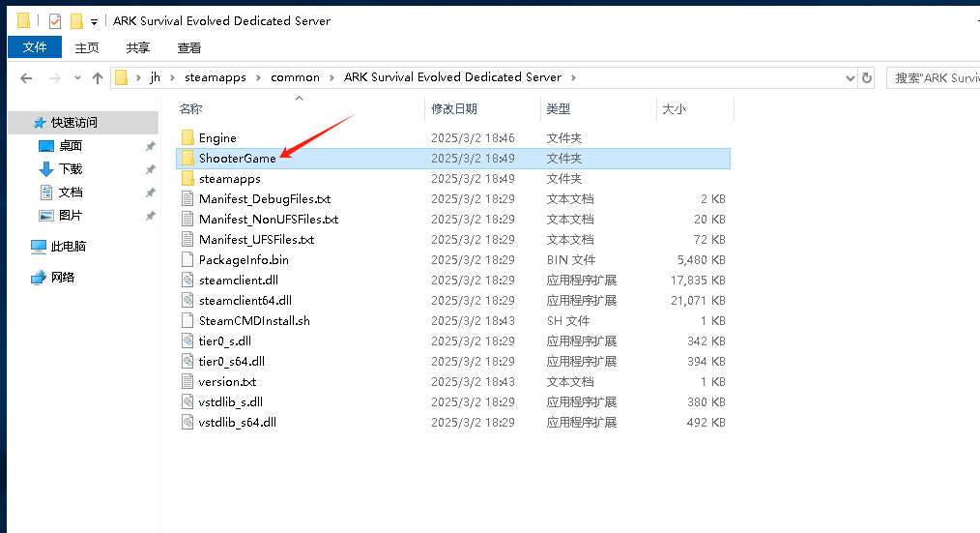Select the PackageInfo.bin file icon
This screenshot has height=533, width=980.
[x=187, y=259]
